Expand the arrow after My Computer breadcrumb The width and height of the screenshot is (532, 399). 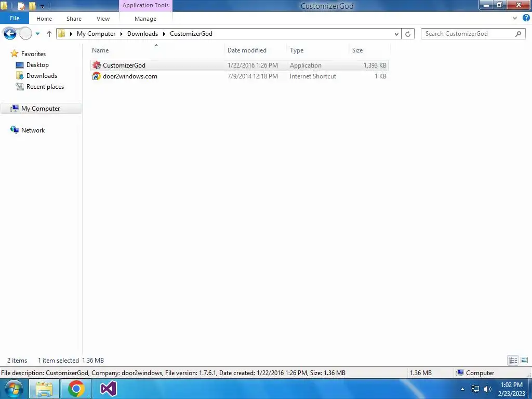[122, 34]
